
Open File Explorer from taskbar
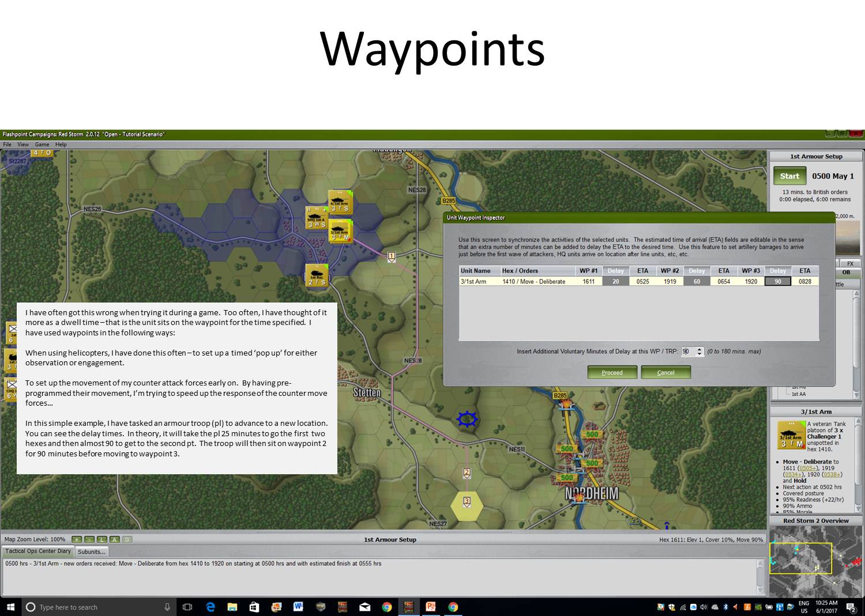pyautogui.click(x=232, y=607)
